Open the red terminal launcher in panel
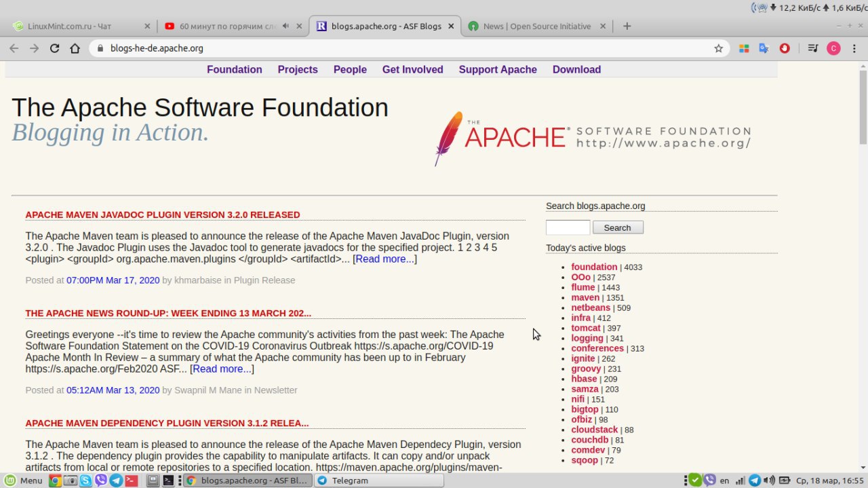 132,481
